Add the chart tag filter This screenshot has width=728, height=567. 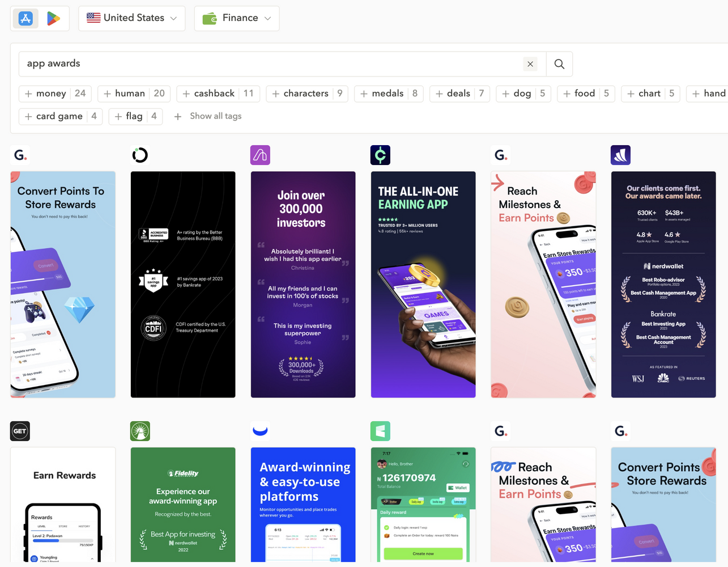pyautogui.click(x=651, y=94)
